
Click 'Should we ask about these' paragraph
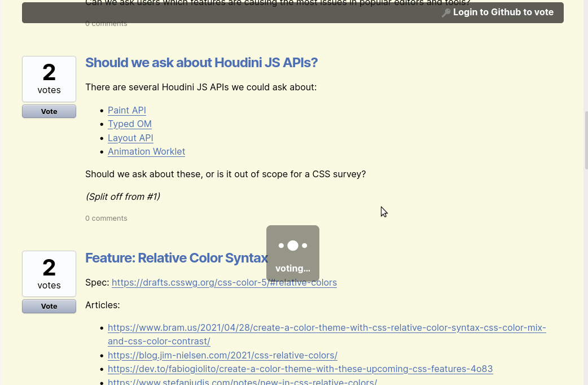coord(225,174)
